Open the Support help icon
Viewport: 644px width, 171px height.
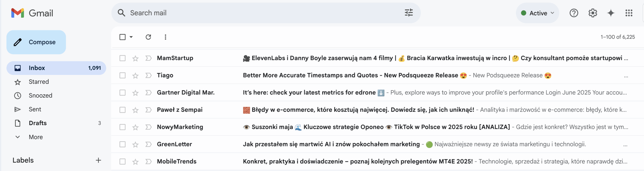tap(574, 13)
